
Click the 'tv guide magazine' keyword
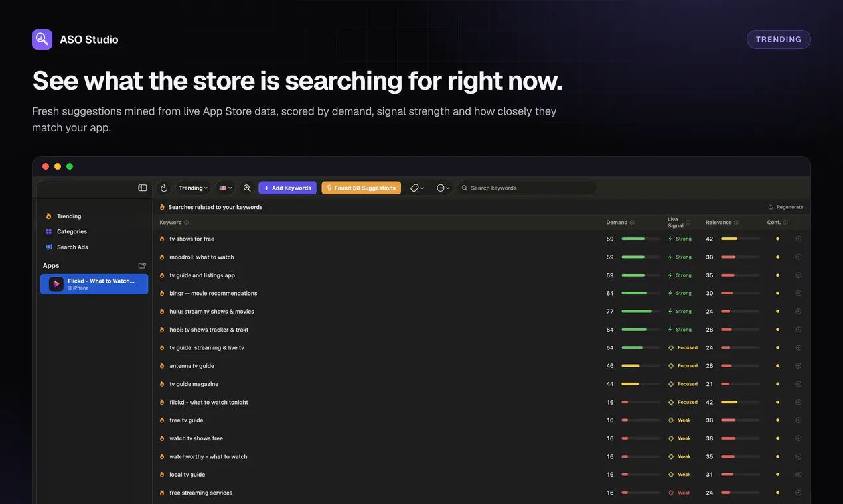coord(194,384)
